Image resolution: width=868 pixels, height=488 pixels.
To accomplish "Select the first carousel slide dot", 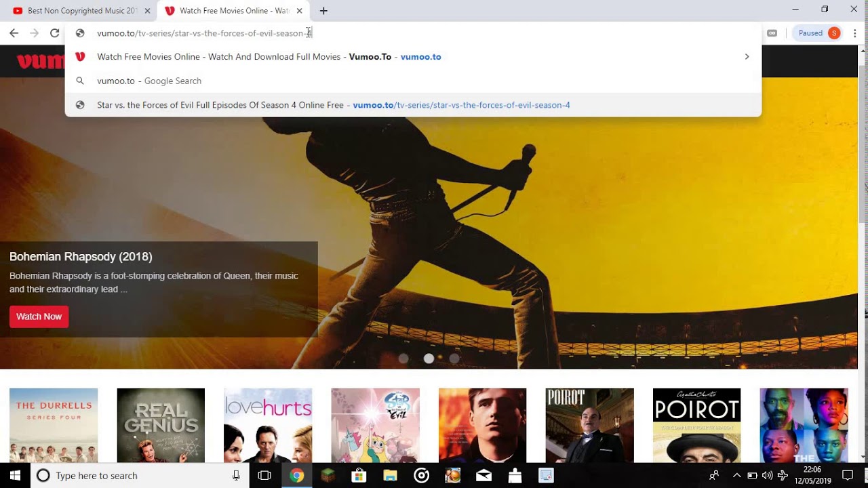I will [403, 359].
